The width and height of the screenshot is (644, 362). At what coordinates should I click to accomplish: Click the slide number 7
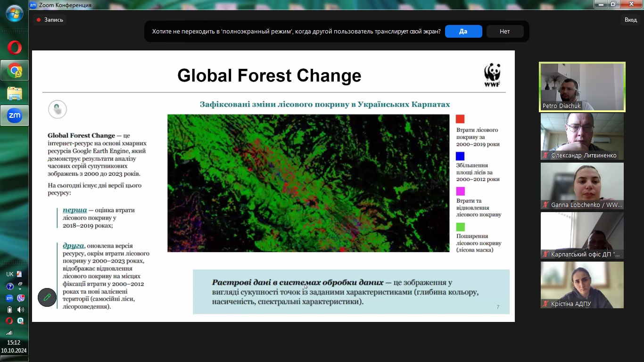pos(498,307)
